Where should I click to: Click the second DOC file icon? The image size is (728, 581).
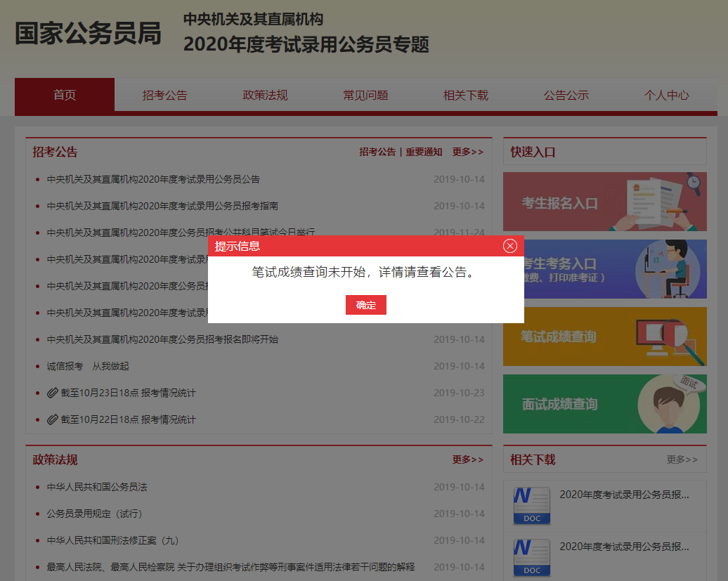coord(532,556)
